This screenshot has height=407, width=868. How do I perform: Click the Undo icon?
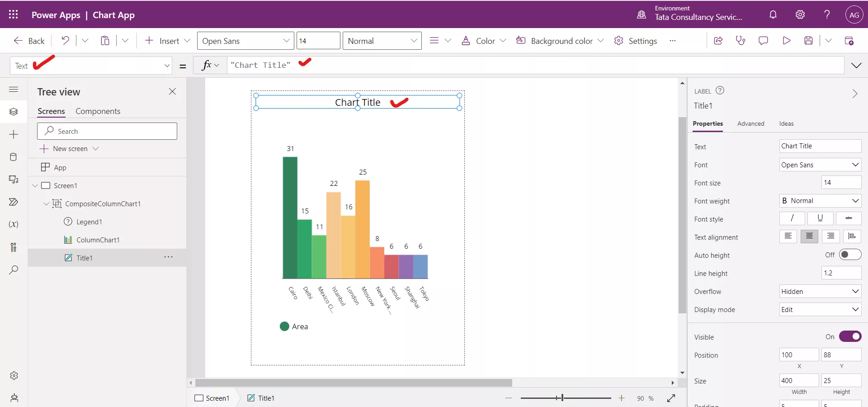tap(66, 41)
